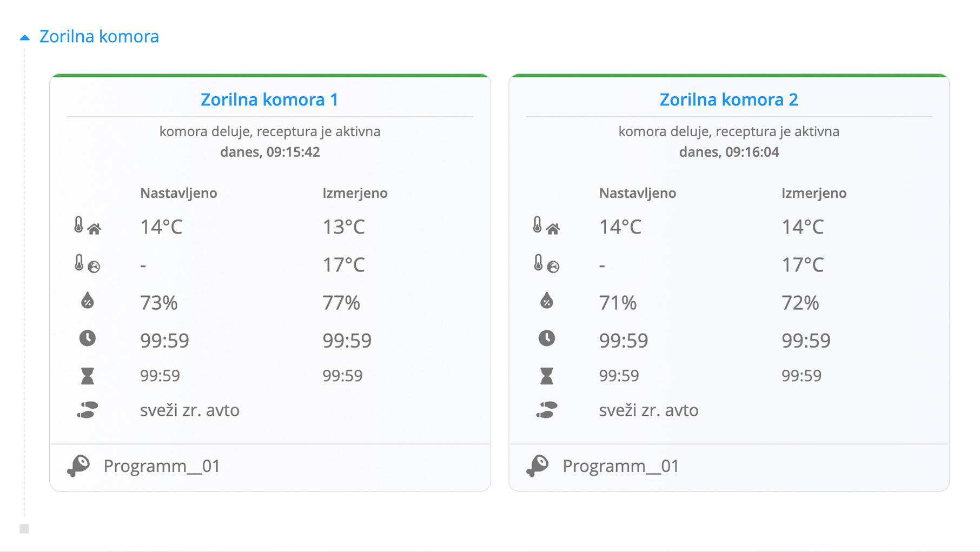Open Zorilna komora 1 title link
The width and height of the screenshot is (980, 552).
pyautogui.click(x=269, y=99)
